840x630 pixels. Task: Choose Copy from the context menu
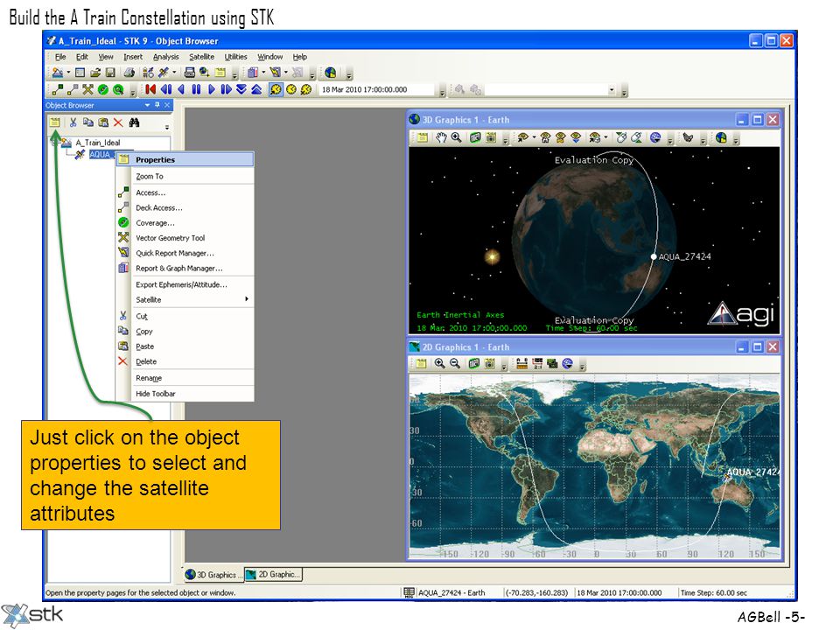185,332
